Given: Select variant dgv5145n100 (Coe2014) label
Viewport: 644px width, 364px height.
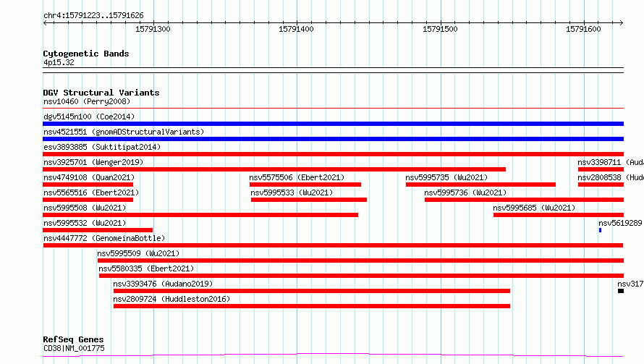Looking at the screenshot, I should pos(89,117).
